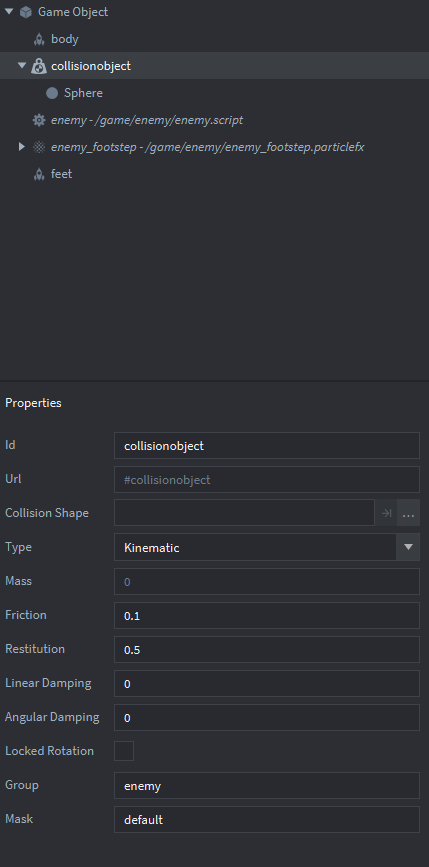Click the body sprite icon
The image size is (429, 867).
click(39, 39)
